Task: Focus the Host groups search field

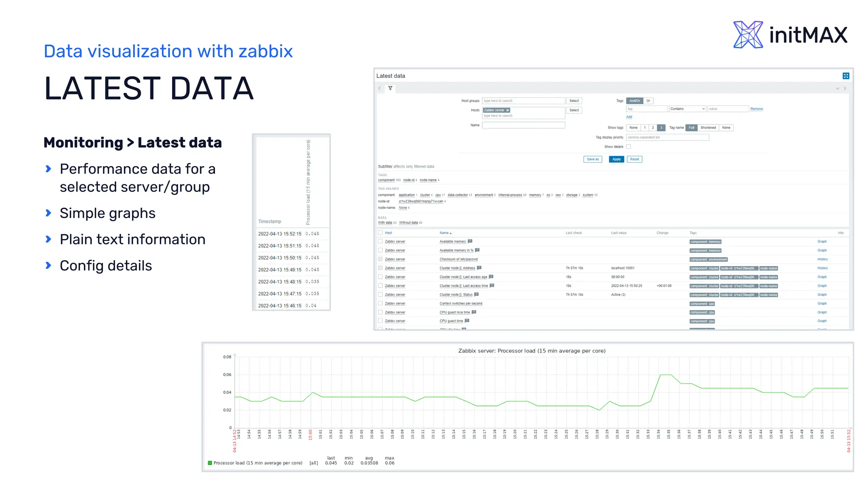Action: pyautogui.click(x=523, y=101)
